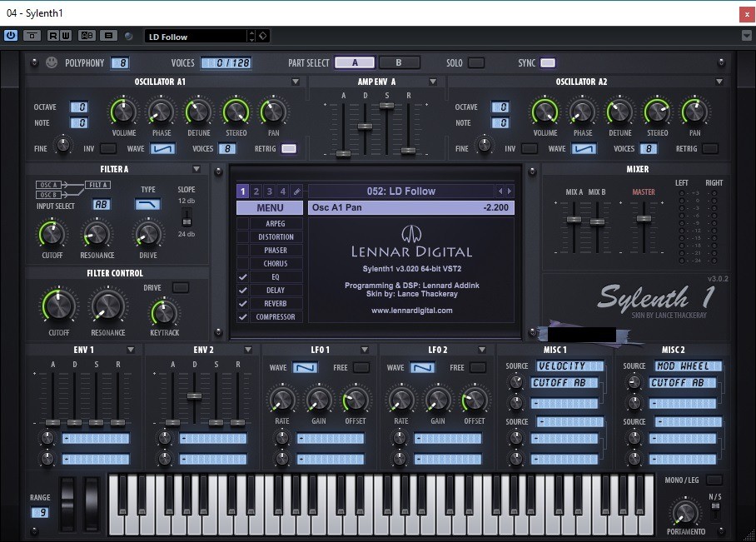Select Part A button
This screenshot has width=756, height=542.
355,62
